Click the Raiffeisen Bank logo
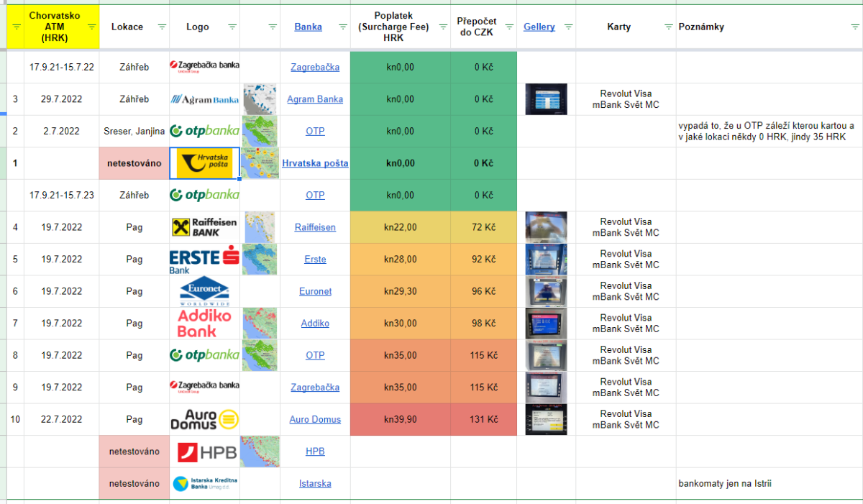863x504 pixels. 204,227
